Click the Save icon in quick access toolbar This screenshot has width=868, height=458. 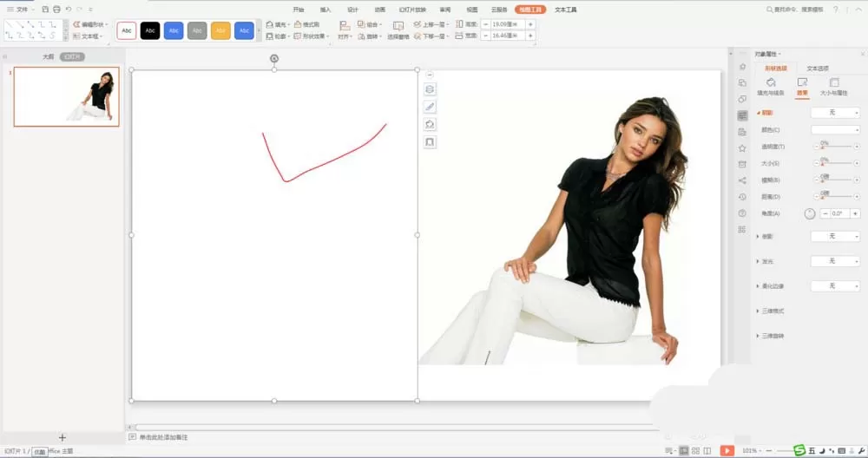(x=45, y=10)
